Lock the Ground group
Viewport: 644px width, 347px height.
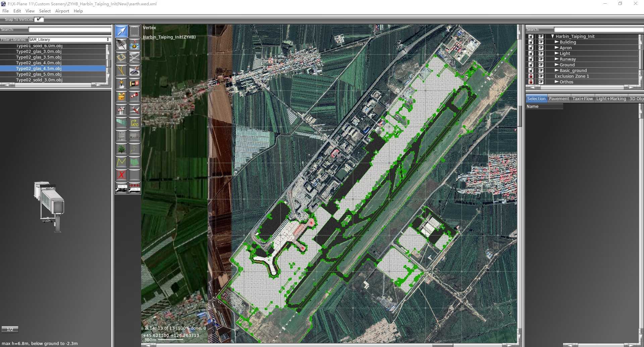coord(531,65)
